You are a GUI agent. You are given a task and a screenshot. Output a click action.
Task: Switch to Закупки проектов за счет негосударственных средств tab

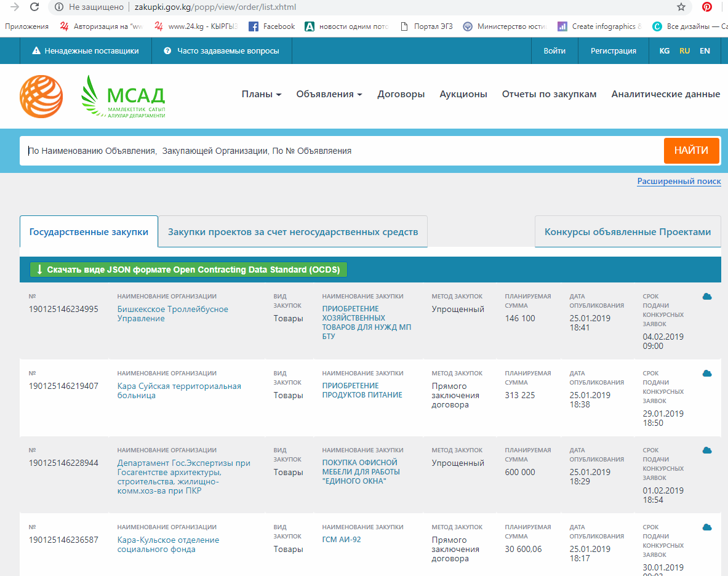[x=293, y=232]
